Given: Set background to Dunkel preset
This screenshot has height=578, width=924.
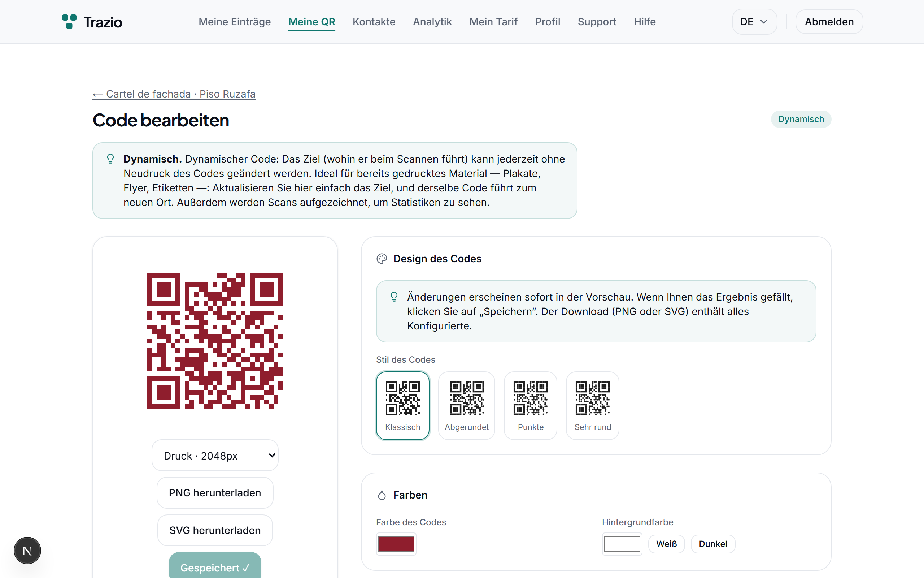Looking at the screenshot, I should [713, 544].
